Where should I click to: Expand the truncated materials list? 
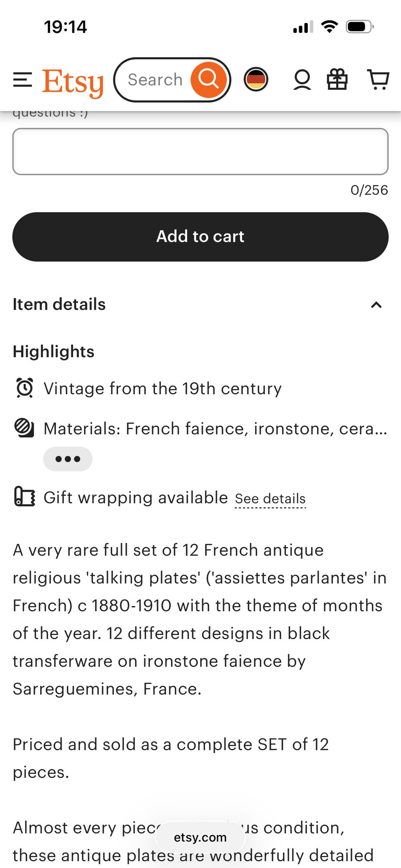coord(68,459)
